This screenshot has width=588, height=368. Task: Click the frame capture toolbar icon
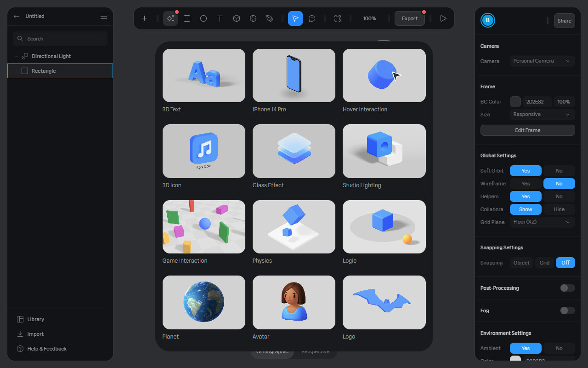click(338, 18)
